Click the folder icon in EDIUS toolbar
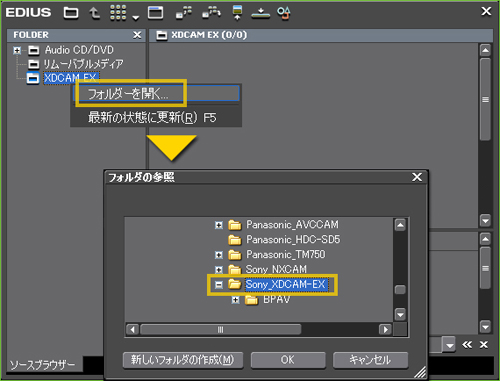 click(71, 13)
